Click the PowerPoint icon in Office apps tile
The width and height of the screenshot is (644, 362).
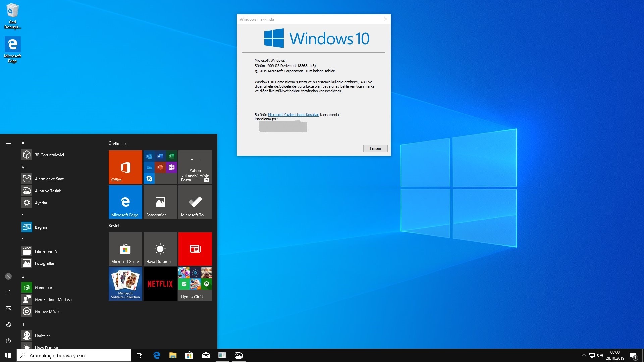(x=160, y=167)
